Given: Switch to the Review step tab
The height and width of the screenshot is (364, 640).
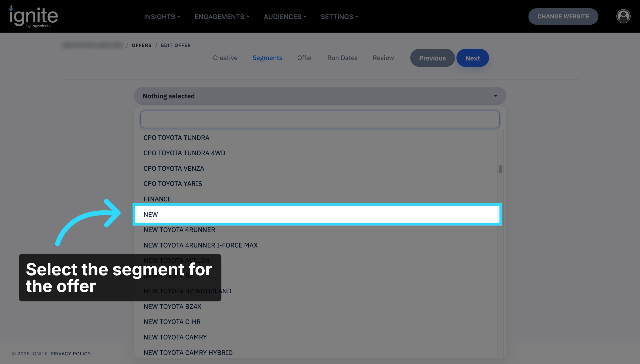Looking at the screenshot, I should pyautogui.click(x=383, y=58).
